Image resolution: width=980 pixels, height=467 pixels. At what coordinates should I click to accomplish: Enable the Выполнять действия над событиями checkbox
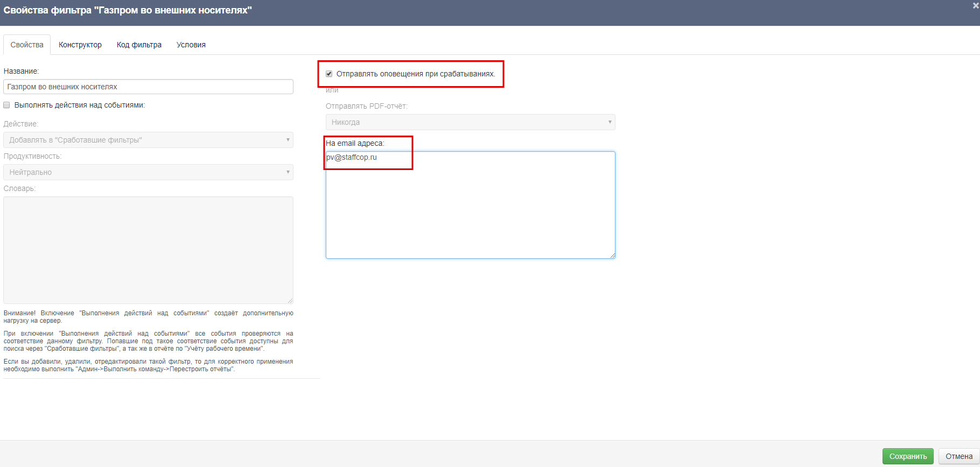(7, 105)
